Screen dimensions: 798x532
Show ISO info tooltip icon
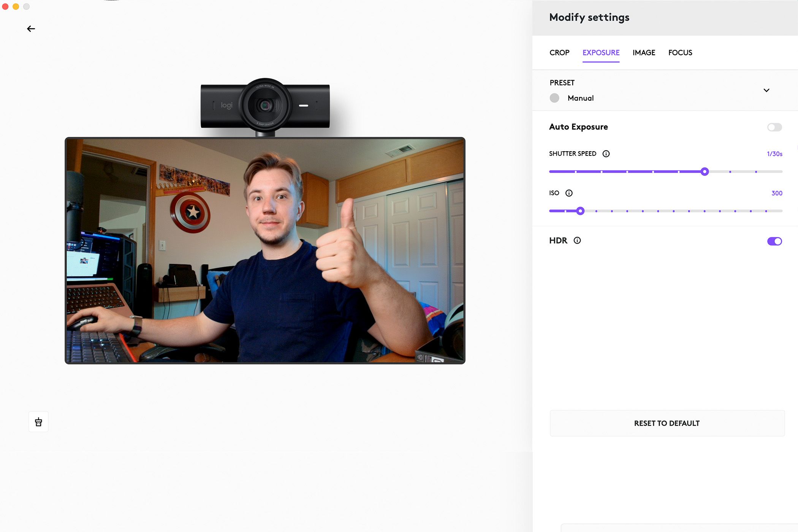[569, 193]
